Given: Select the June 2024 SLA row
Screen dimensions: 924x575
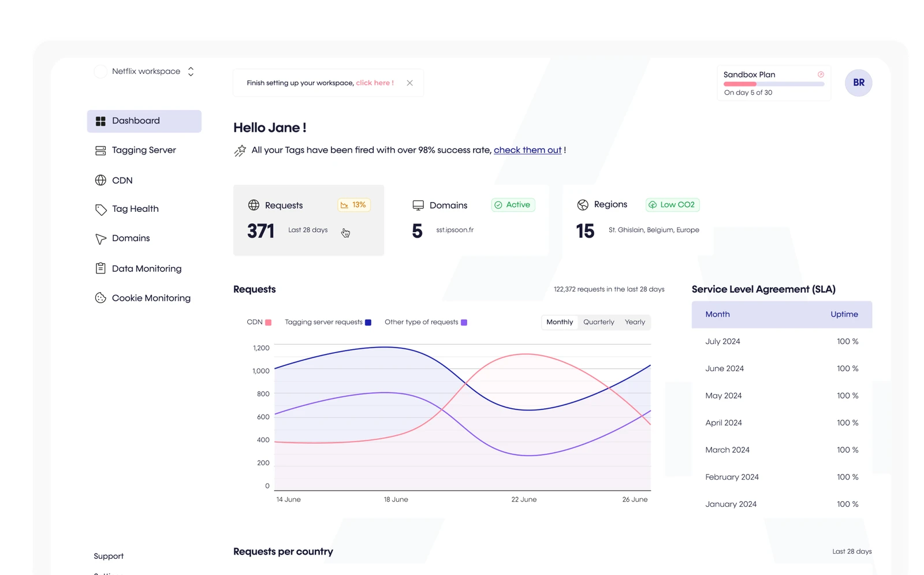Looking at the screenshot, I should 782,369.
